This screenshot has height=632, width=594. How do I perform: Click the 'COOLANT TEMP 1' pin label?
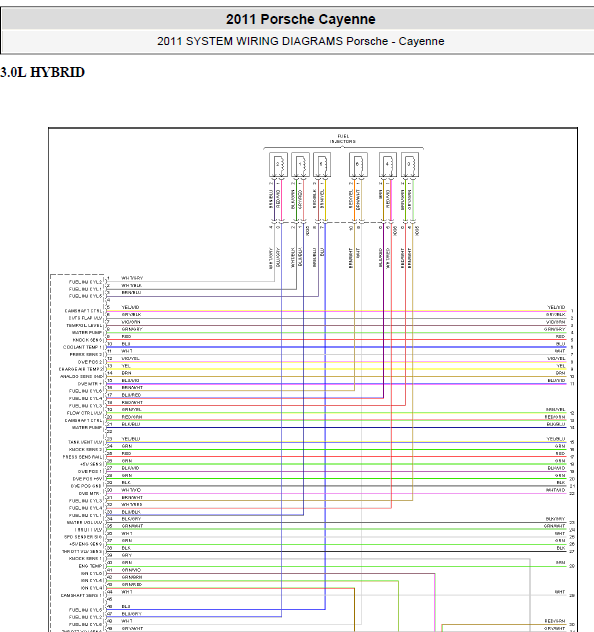pyautogui.click(x=83, y=347)
